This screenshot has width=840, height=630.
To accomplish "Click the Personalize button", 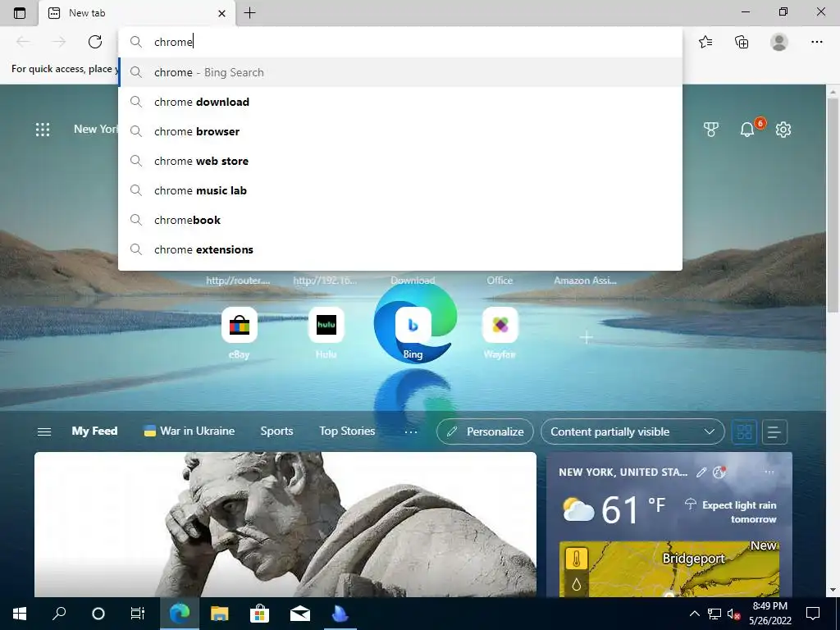I will click(485, 431).
